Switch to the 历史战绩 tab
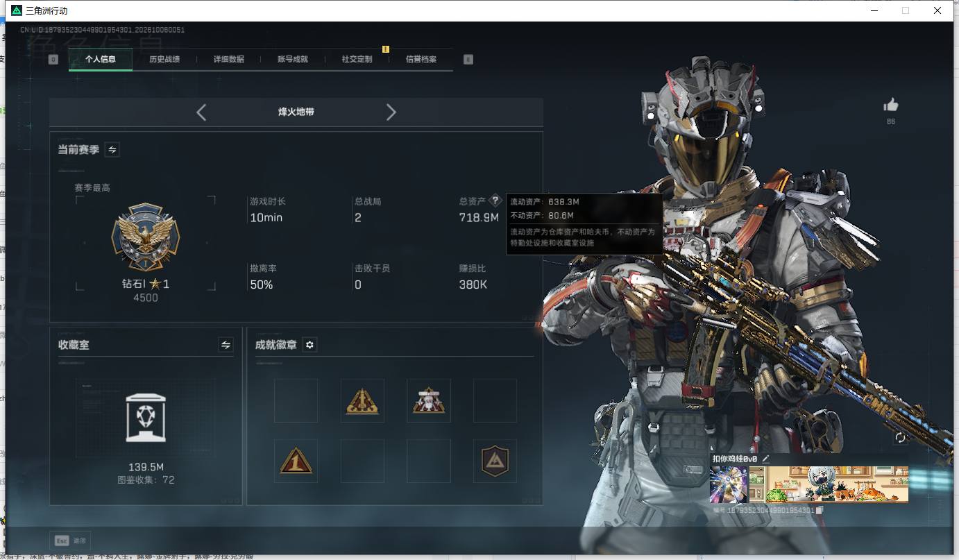 coord(164,60)
